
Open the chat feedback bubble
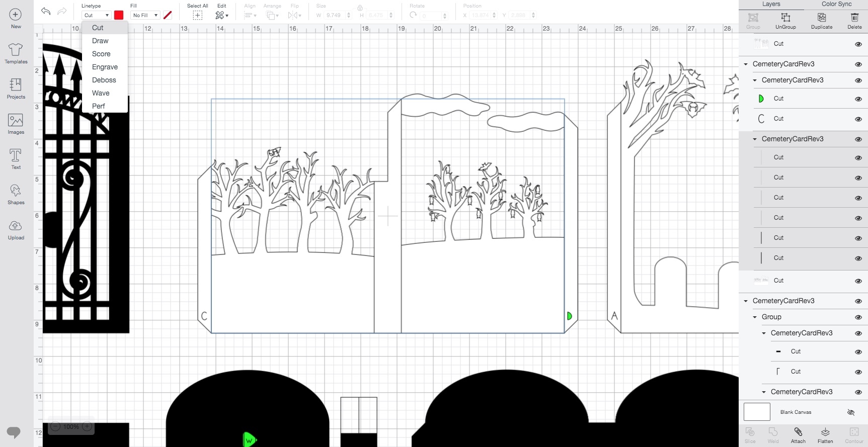tap(14, 432)
